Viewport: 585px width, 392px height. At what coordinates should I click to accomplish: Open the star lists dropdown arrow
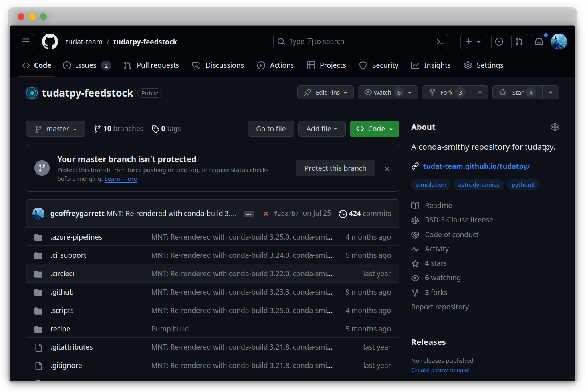pos(551,93)
